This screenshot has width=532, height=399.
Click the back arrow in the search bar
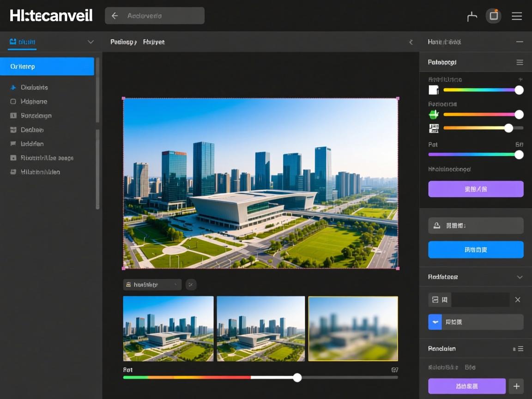(x=115, y=16)
